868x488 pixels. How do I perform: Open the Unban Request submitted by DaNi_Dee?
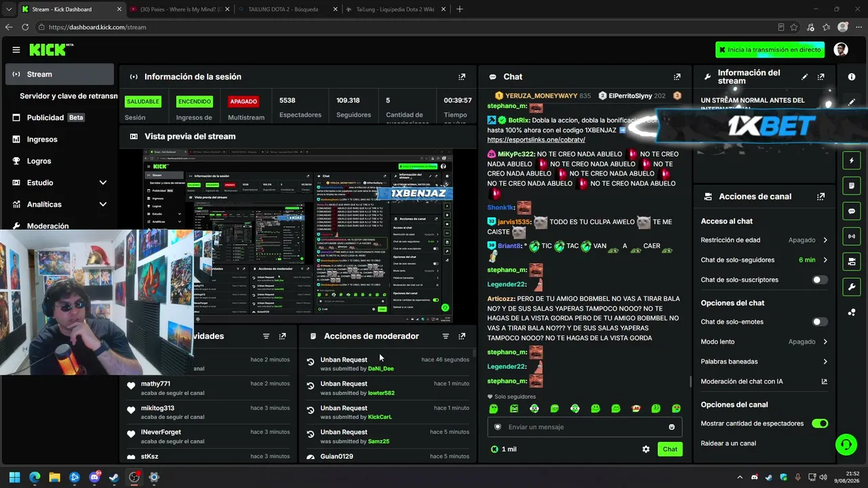click(x=387, y=364)
